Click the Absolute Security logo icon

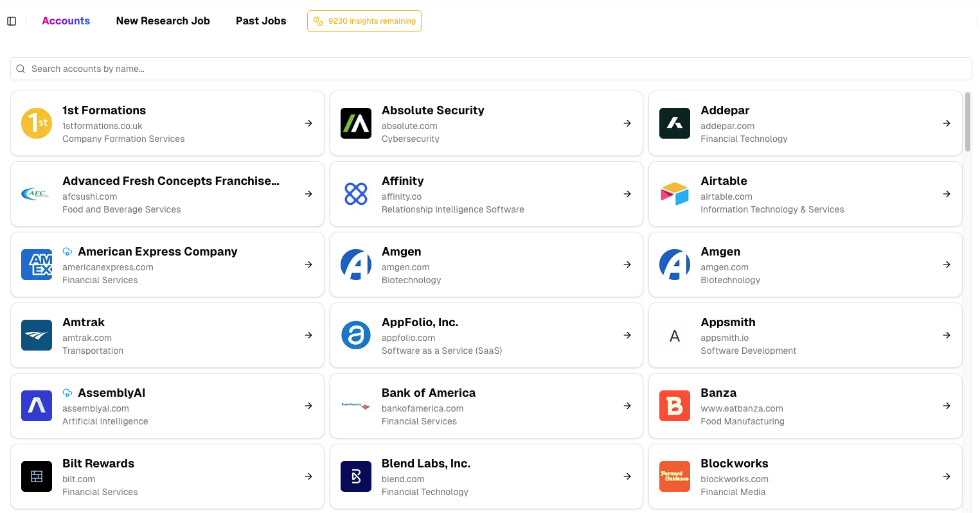(x=356, y=123)
